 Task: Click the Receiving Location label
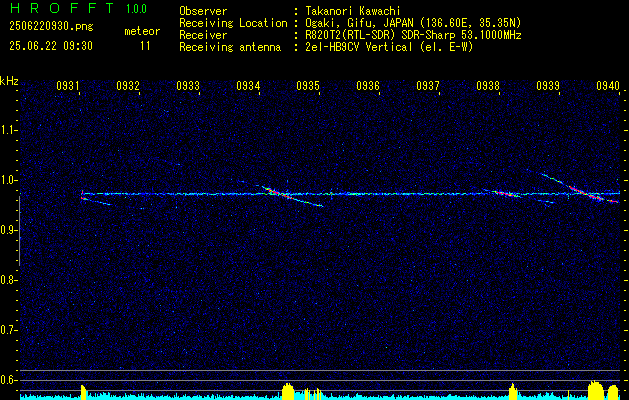(233, 23)
